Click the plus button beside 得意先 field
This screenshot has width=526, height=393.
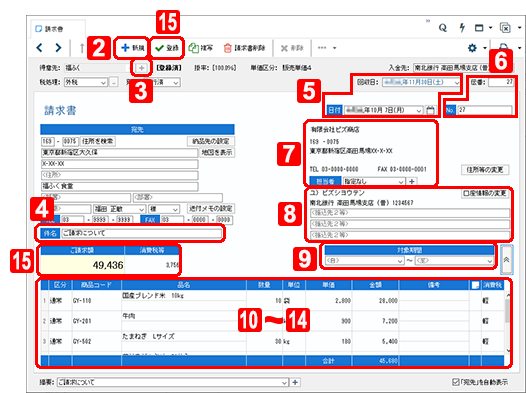142,68
